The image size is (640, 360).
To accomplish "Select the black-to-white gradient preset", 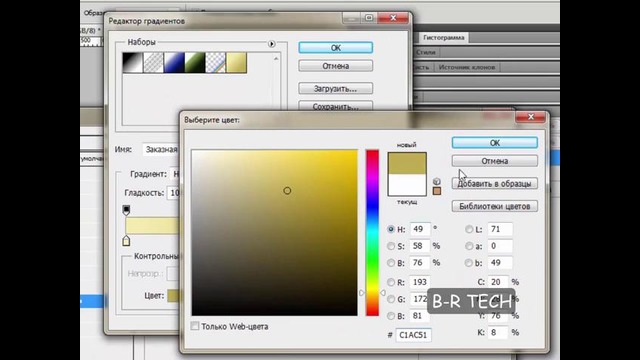I will 133,63.
